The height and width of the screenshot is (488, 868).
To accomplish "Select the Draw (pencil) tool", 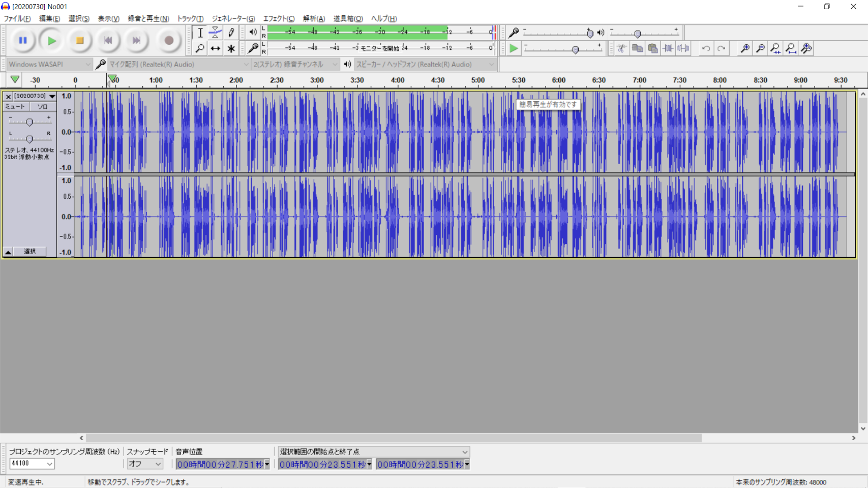I will (x=231, y=33).
